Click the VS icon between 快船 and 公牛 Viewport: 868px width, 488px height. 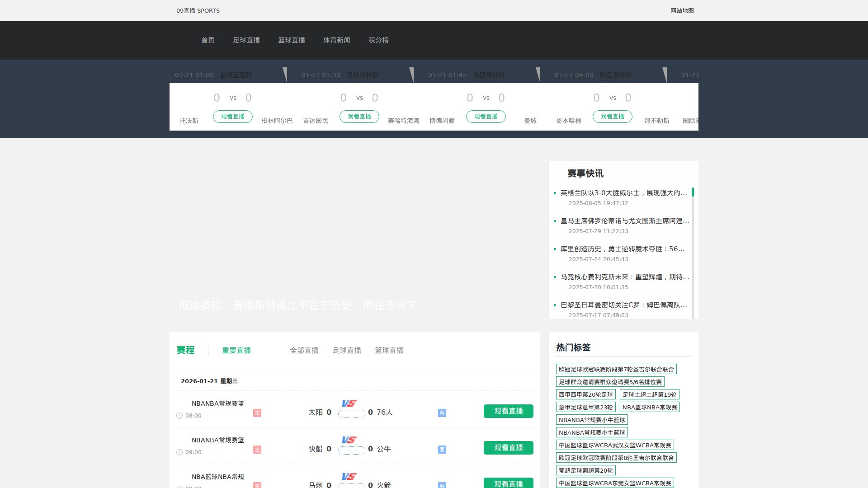point(349,440)
